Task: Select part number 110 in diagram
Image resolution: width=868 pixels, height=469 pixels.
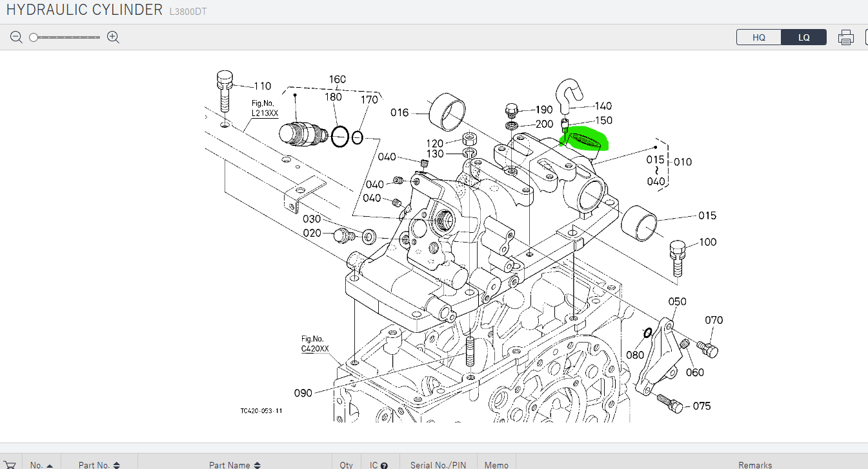Action: (x=262, y=86)
